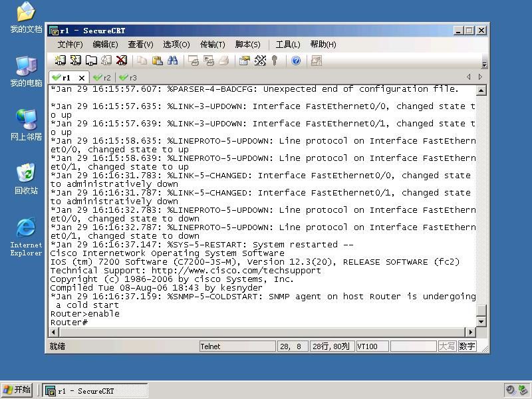Switch to the r3 session tab
Viewport: 532px width, 399px height.
pos(128,78)
